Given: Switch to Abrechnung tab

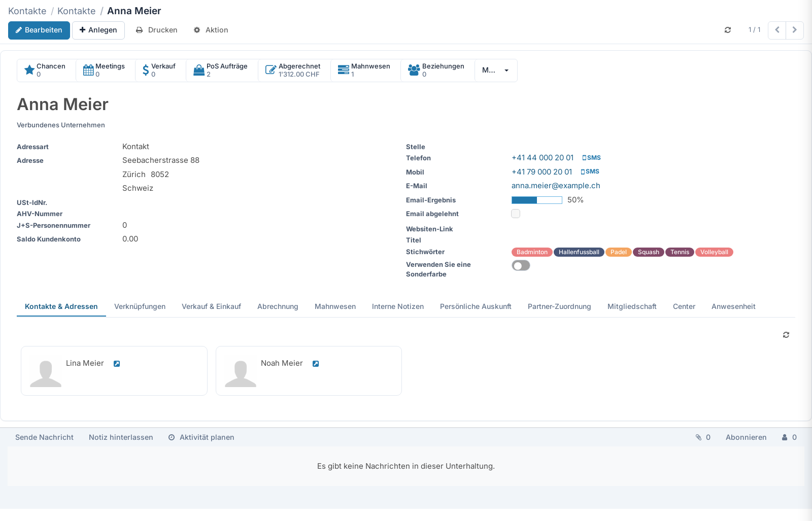Looking at the screenshot, I should (278, 306).
